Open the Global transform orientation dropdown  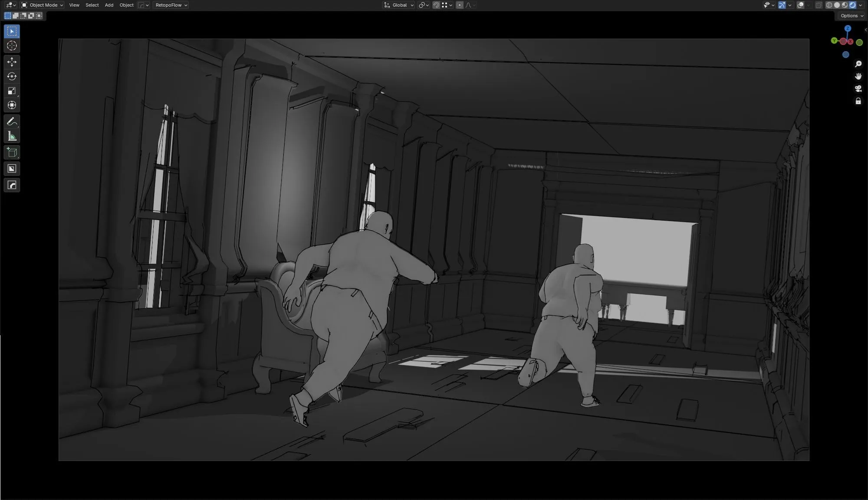pyautogui.click(x=399, y=5)
